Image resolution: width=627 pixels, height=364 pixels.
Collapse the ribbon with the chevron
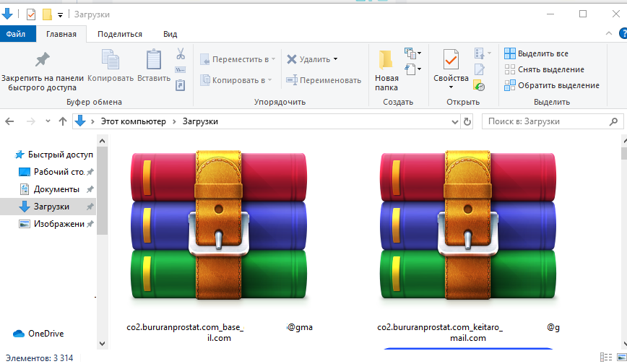click(x=609, y=34)
